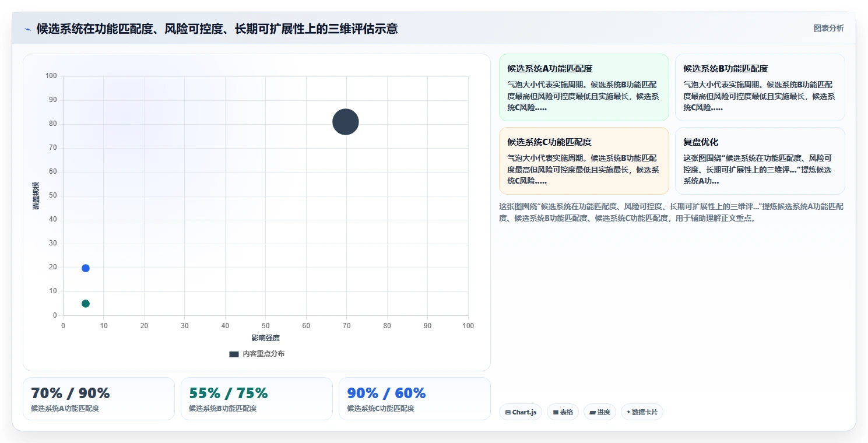Select the green bubble on chart

(x=86, y=304)
